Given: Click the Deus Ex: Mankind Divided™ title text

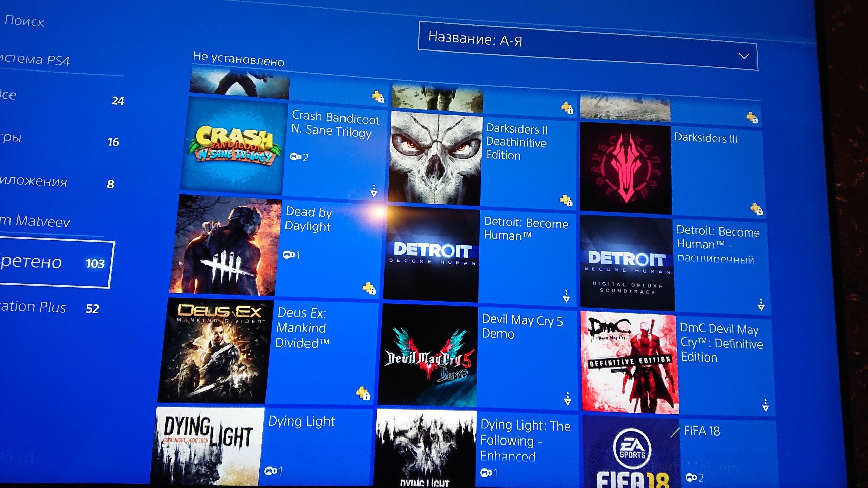Looking at the screenshot, I should pyautogui.click(x=302, y=328).
